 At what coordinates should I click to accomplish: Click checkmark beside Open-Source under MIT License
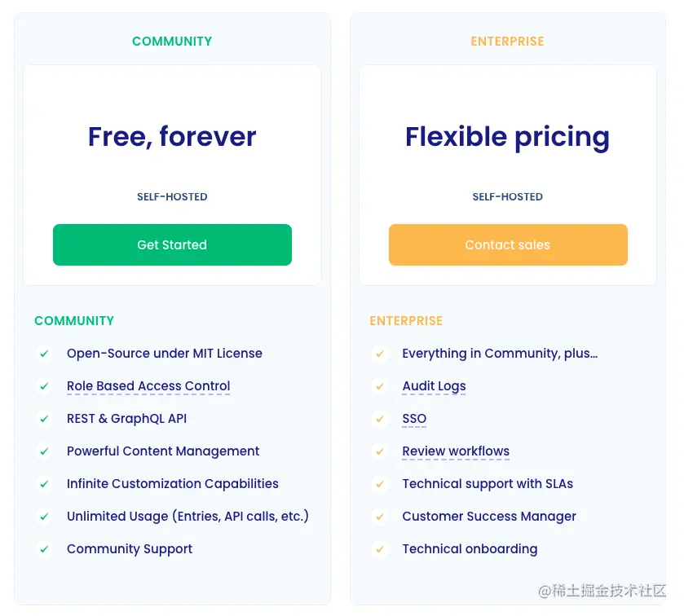44,354
